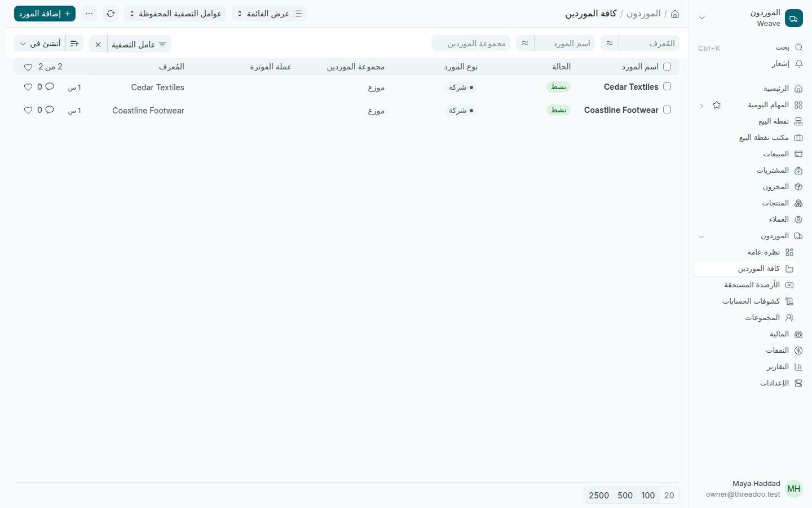Open التقارير in sidebar
This screenshot has width=812, height=508.
coord(749,367)
